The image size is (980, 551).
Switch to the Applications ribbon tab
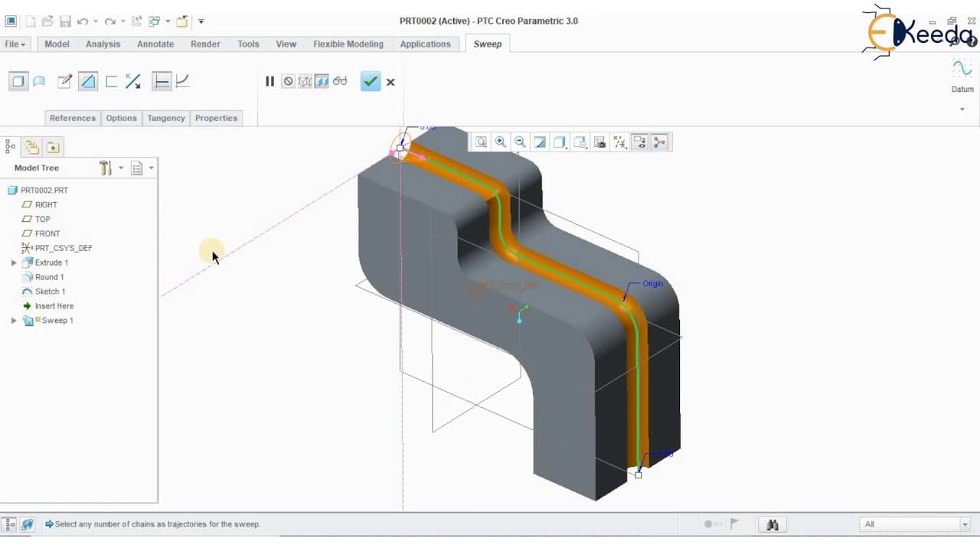tap(426, 44)
